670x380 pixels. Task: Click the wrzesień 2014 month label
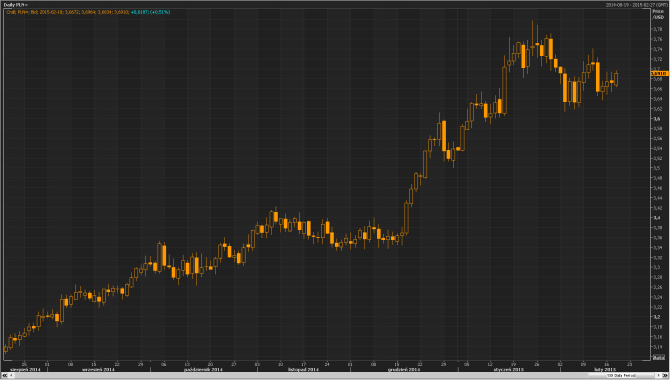(x=98, y=369)
